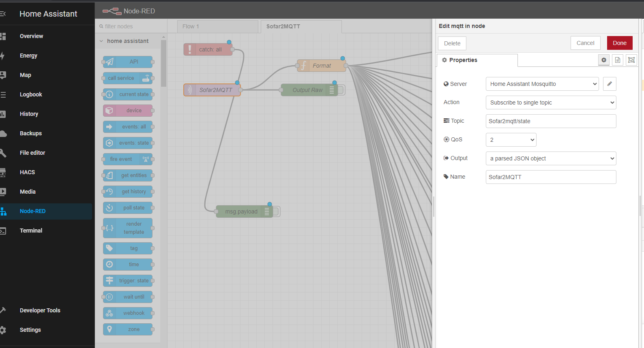The image size is (644, 348).
Task: Open HACS store icon
Action: 3,172
